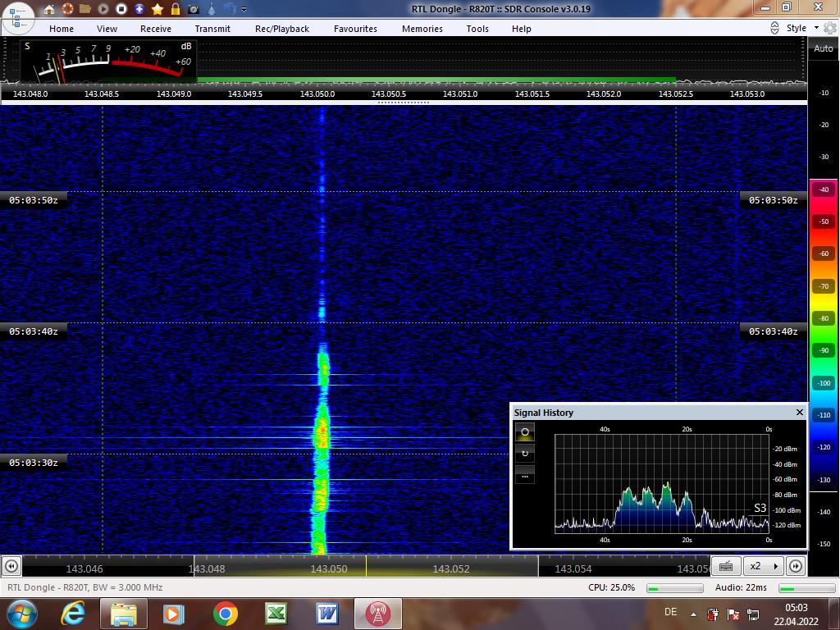Screen dimensions: 840x630
Task: Open Word from taskbar
Action: [x=326, y=614]
